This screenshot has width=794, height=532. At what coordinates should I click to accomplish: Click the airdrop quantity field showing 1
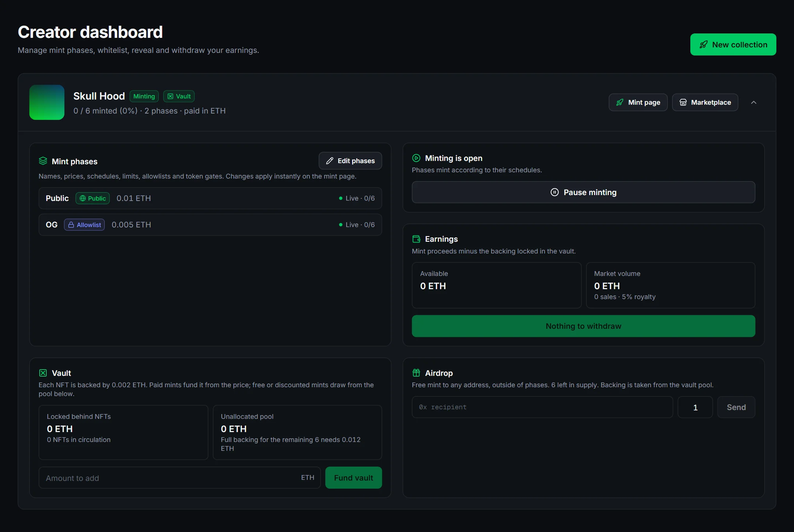click(695, 407)
